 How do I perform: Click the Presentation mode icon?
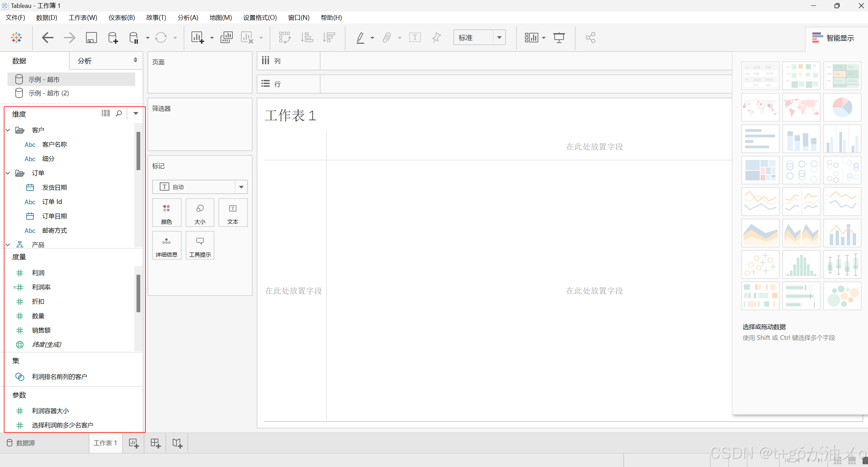(x=559, y=38)
